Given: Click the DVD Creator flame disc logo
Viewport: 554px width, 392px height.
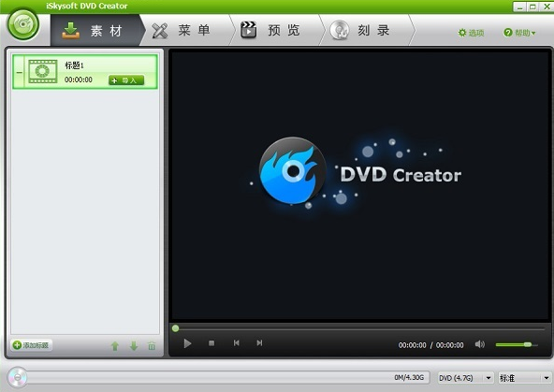Looking at the screenshot, I should pyautogui.click(x=293, y=171).
